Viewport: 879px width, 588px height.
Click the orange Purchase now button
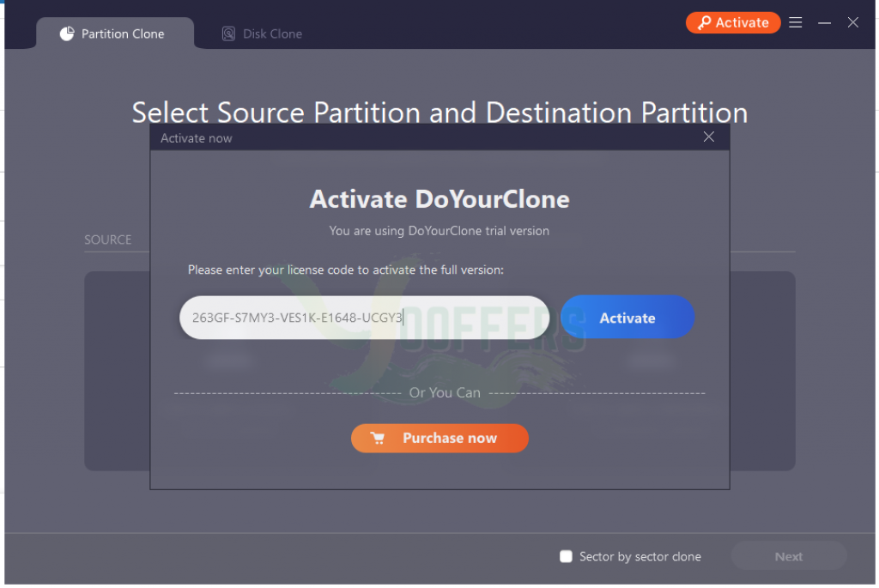pyautogui.click(x=439, y=439)
